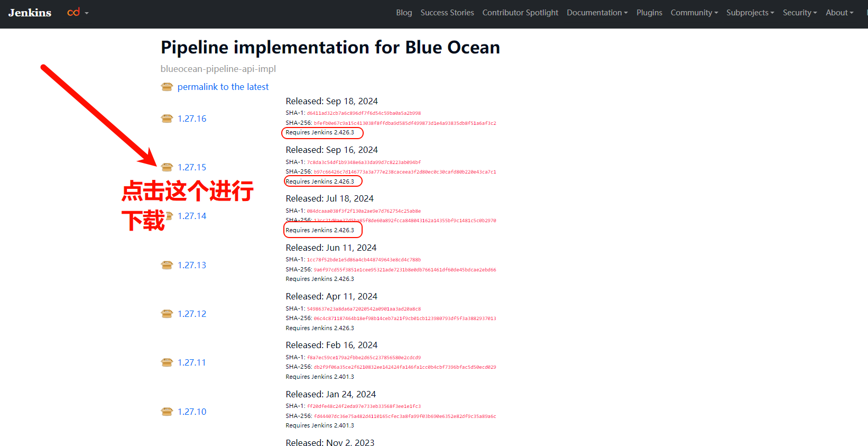Click the Released: Feb 16, 2024 text

pos(331,345)
